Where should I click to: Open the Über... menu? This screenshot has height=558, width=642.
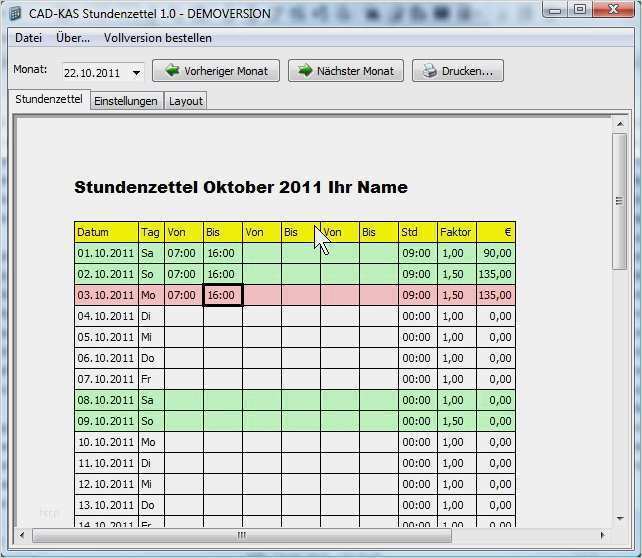click(x=72, y=38)
